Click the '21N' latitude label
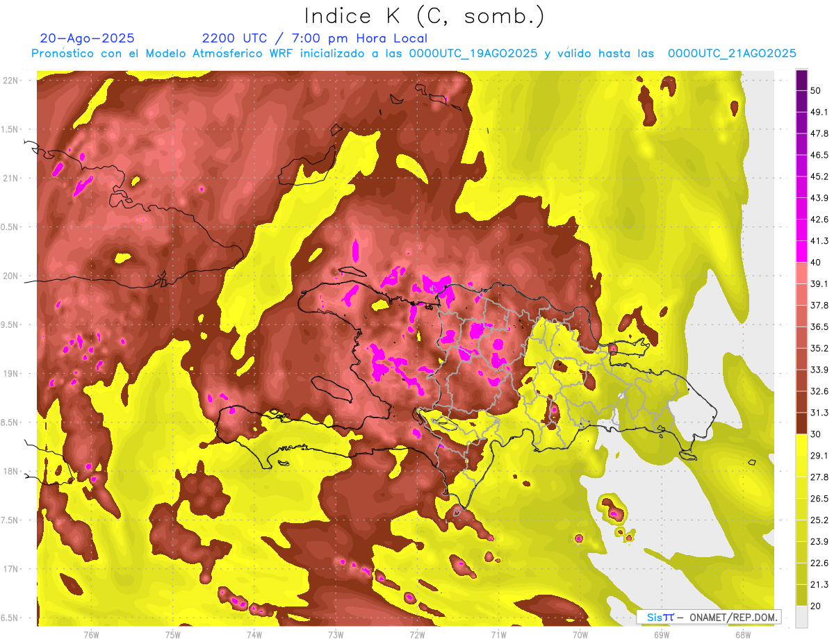This screenshot has height=644, width=834. coord(11,178)
